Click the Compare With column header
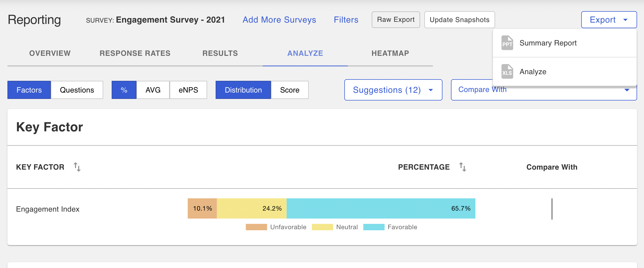The width and height of the screenshot is (644, 268). pyautogui.click(x=552, y=167)
